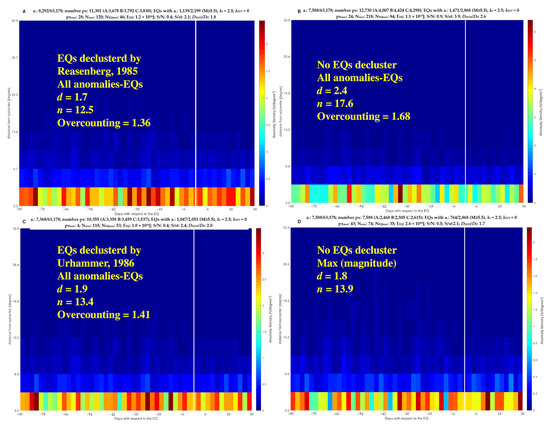The height and width of the screenshot is (425, 550).
Task: Click the colorbar beside panel C
Action: [x=259, y=319]
